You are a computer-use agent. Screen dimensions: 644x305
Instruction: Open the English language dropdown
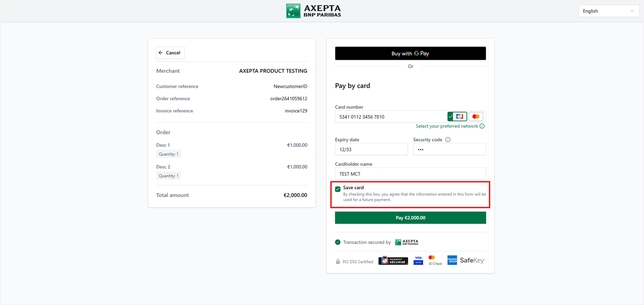pyautogui.click(x=608, y=11)
